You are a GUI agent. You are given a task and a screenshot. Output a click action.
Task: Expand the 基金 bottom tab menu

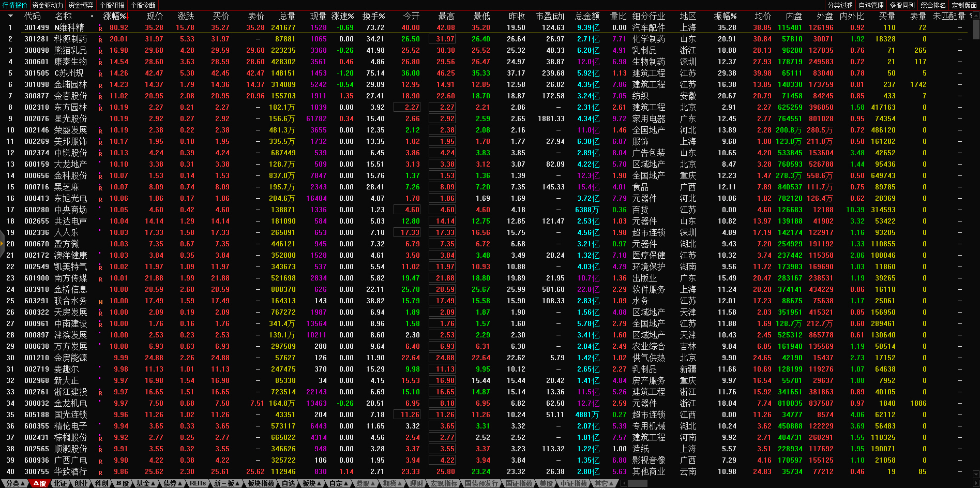[x=146, y=483]
